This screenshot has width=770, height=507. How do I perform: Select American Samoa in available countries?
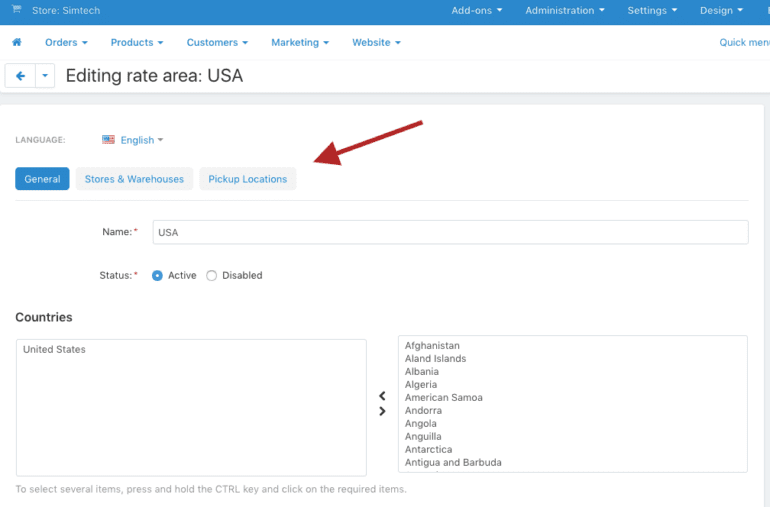point(443,398)
